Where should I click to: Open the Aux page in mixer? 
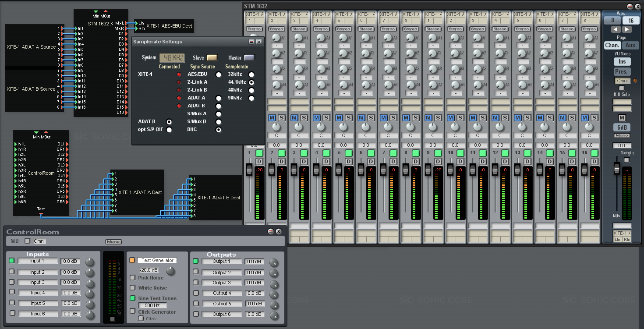coord(630,46)
